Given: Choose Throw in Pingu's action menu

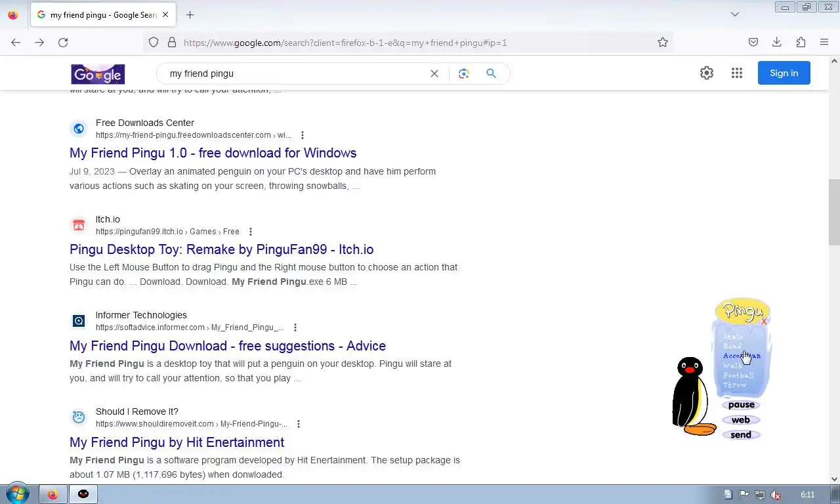Looking at the screenshot, I should [x=735, y=385].
